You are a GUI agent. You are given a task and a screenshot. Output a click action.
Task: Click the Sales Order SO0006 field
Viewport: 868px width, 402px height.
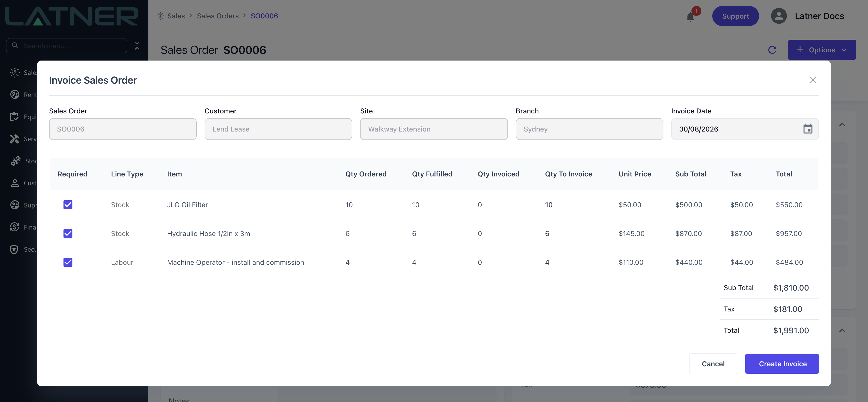(123, 129)
